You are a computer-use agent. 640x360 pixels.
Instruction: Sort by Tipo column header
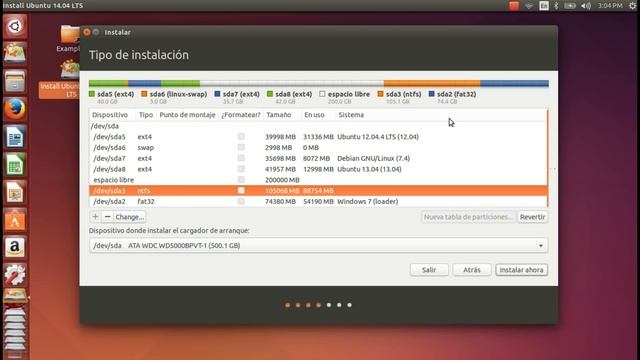(146, 115)
